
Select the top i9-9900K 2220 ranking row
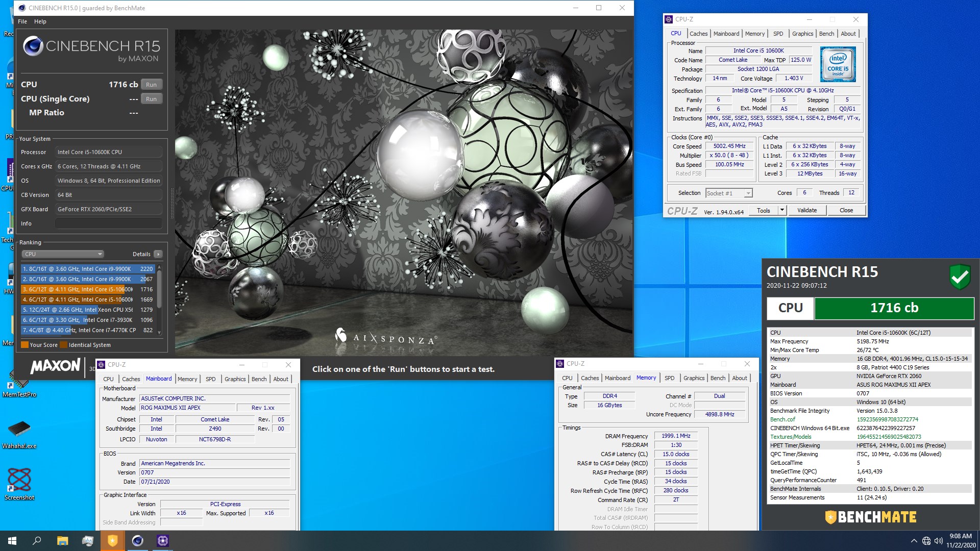[x=87, y=269]
